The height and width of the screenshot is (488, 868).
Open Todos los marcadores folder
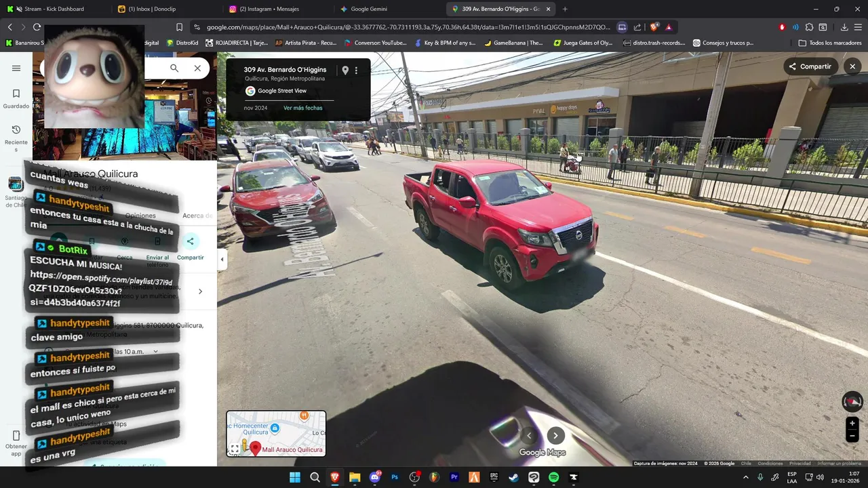[x=830, y=43]
